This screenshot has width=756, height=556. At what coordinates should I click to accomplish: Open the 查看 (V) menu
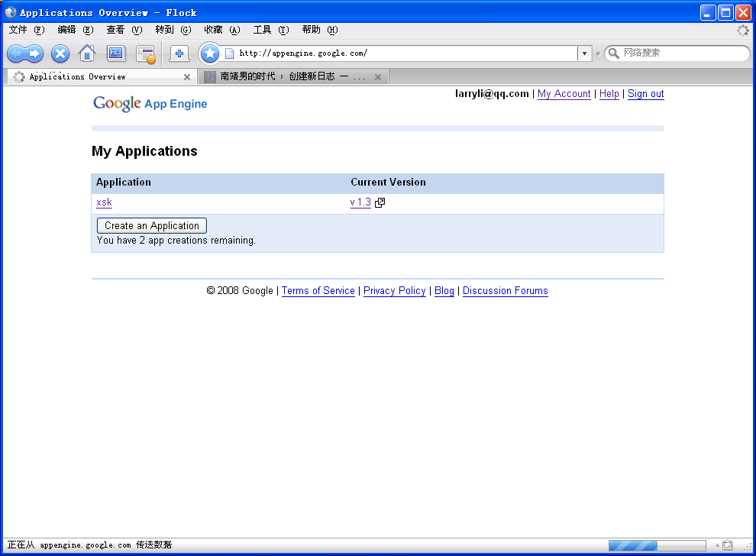[x=124, y=30]
